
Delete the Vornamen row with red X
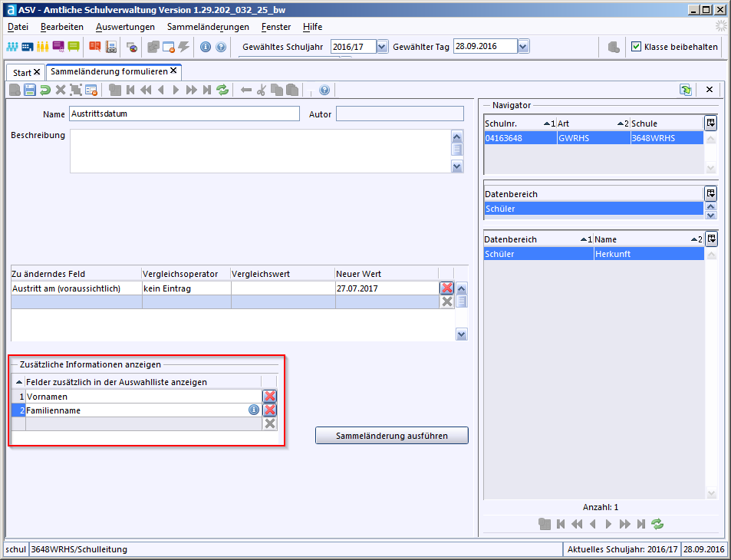click(269, 397)
